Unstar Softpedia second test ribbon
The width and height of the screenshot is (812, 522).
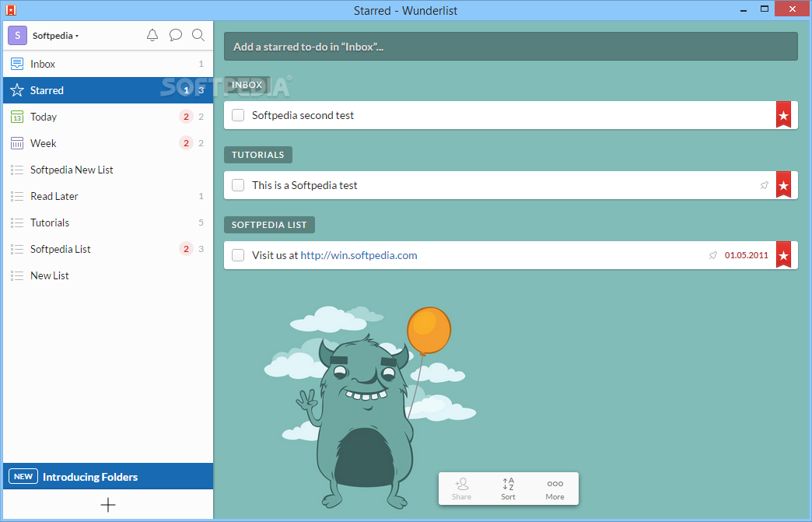click(783, 114)
